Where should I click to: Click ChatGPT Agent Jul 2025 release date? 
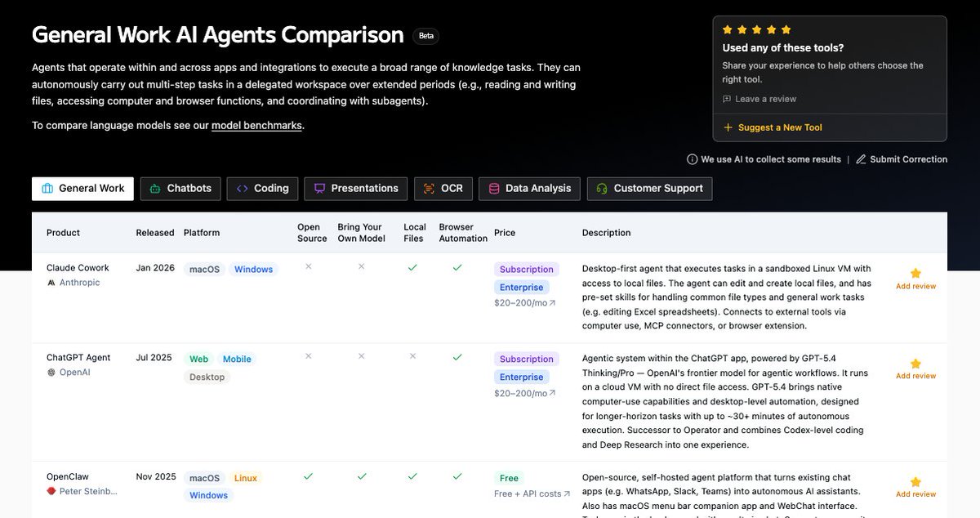[154, 358]
